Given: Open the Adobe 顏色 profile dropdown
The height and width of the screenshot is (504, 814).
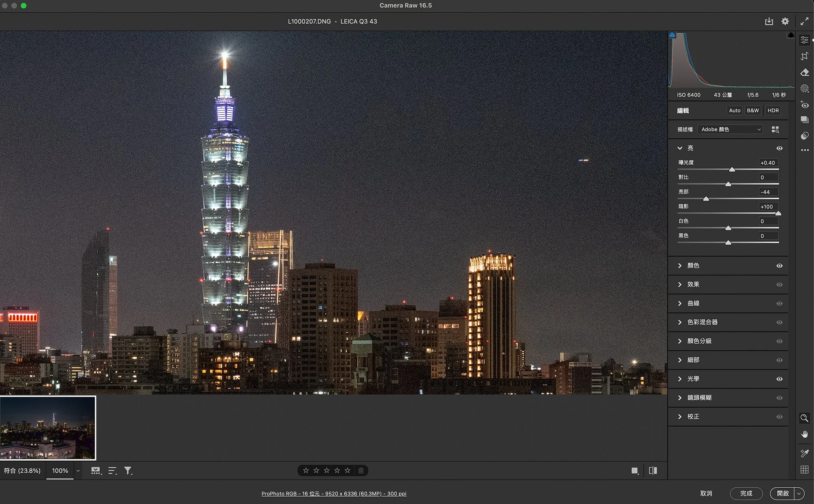Looking at the screenshot, I should (730, 129).
